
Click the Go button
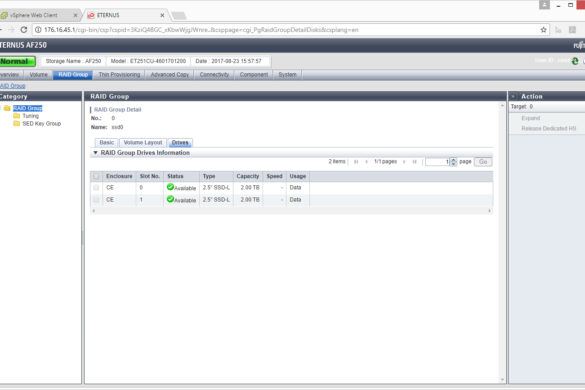(483, 162)
